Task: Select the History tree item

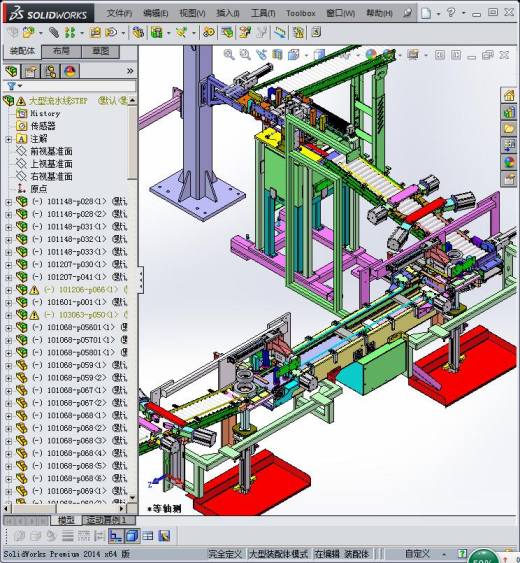Action: (45, 113)
